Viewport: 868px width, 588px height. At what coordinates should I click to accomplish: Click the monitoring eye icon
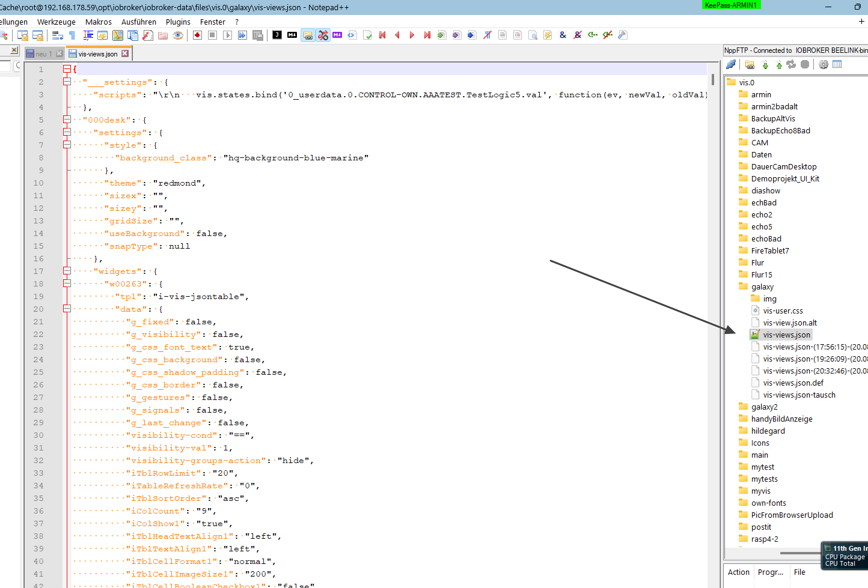(178, 35)
